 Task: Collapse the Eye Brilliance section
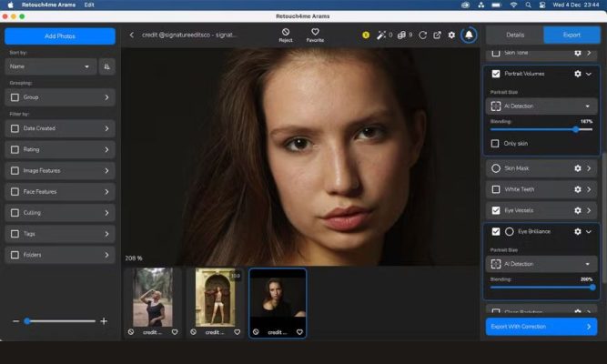point(589,232)
